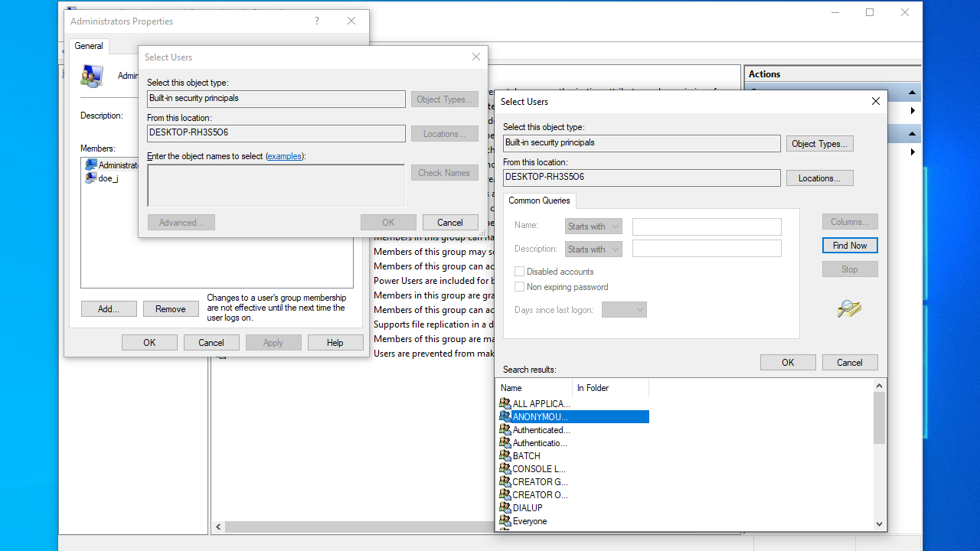980x551 pixels.
Task: Open the Name 'Starts with' dropdown
Action: 593,227
